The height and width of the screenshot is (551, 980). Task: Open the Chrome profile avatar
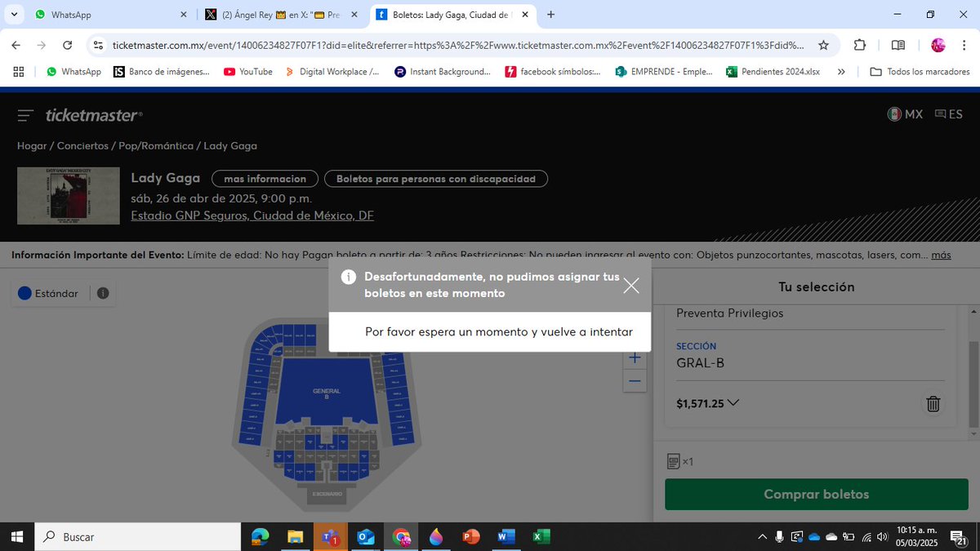pos(938,46)
